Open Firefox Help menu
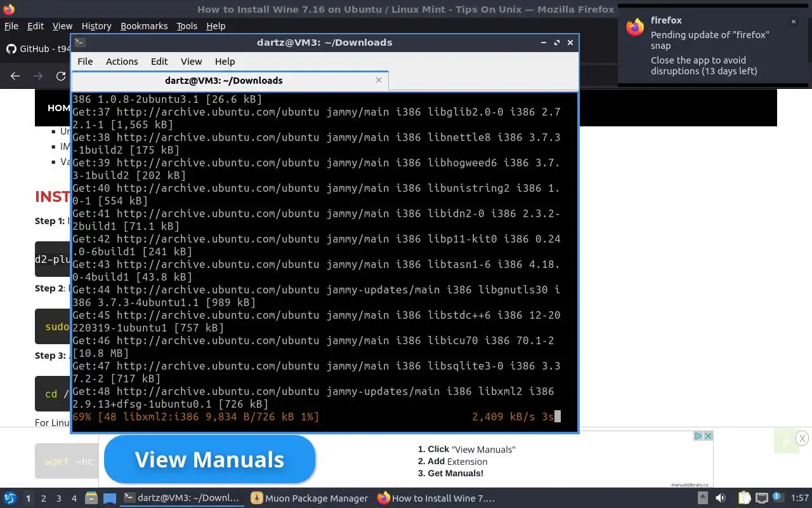Viewport: 812px width, 508px height. [x=216, y=26]
